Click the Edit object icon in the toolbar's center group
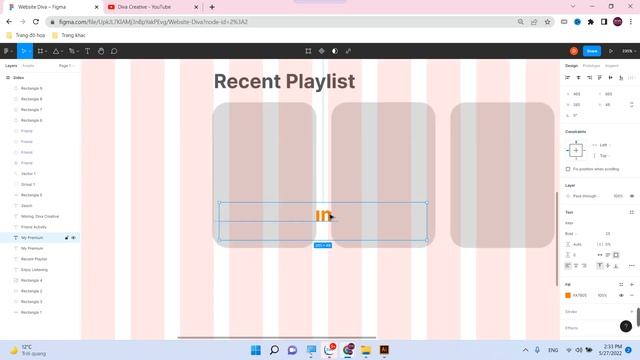Screen dimensions: 640x360 point(308,51)
